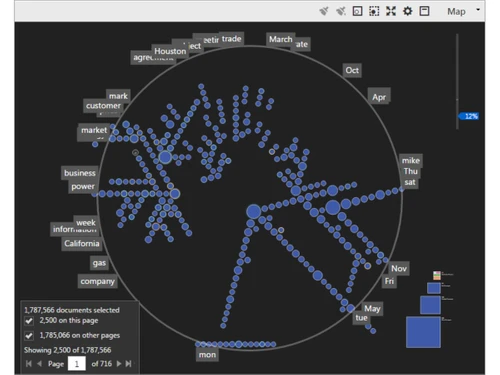This screenshot has width=500, height=375.
Task: Go to the next page
Action: pyautogui.click(x=119, y=364)
